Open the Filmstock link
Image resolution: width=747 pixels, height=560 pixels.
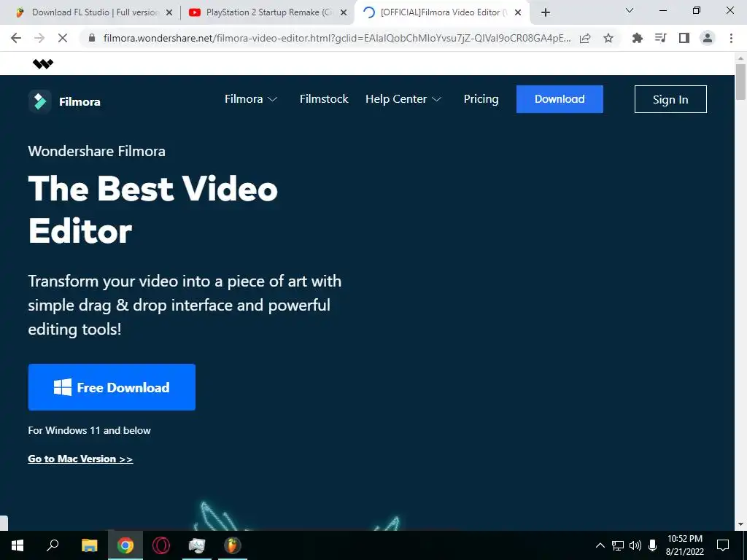324,99
